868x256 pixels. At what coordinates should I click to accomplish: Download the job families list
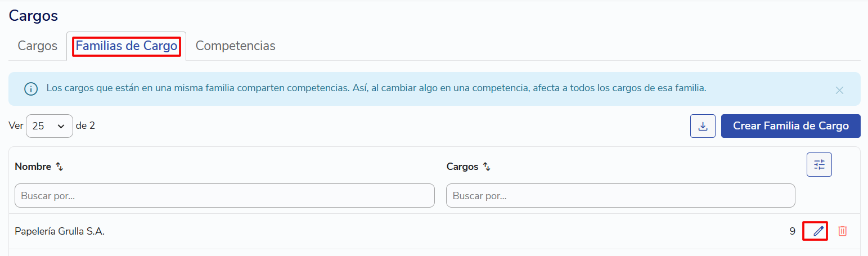[703, 126]
